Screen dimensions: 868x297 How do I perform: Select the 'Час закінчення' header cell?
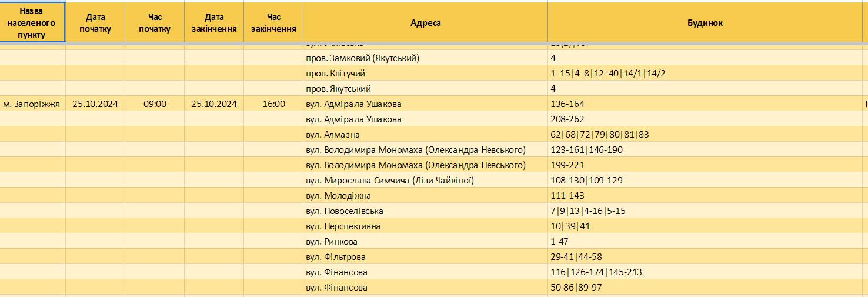[273, 22]
